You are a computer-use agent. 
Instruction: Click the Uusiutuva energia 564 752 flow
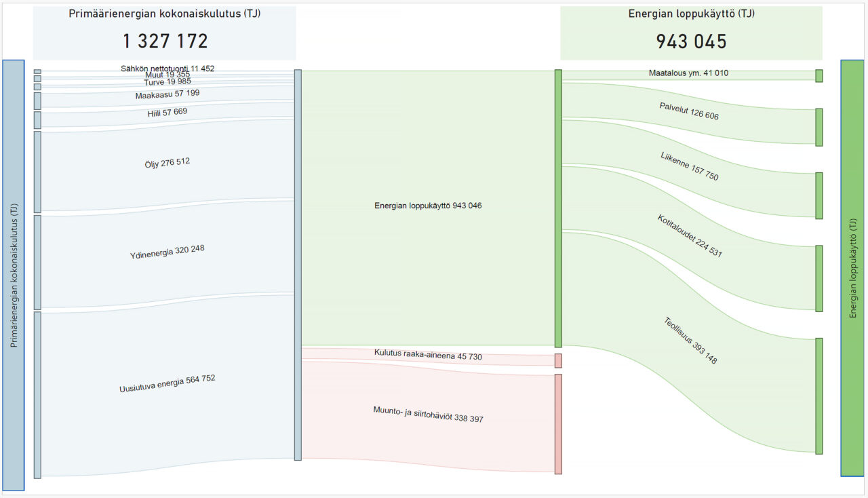(x=167, y=385)
